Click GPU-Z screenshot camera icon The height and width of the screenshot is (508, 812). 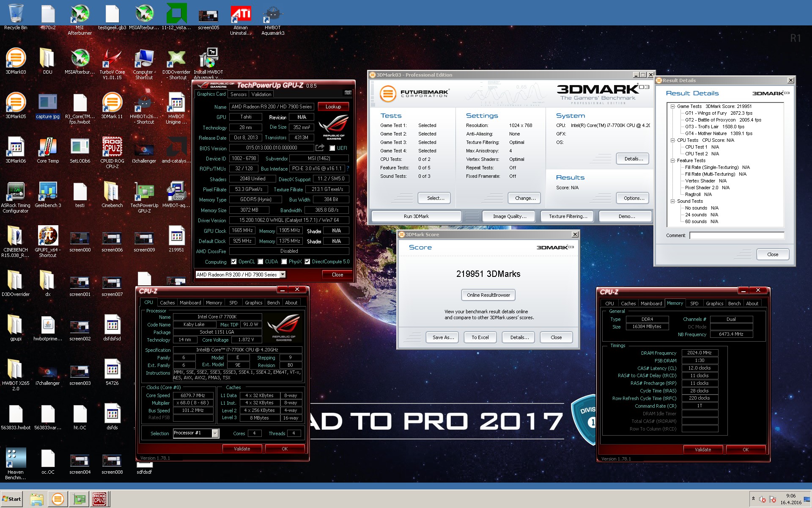point(348,93)
